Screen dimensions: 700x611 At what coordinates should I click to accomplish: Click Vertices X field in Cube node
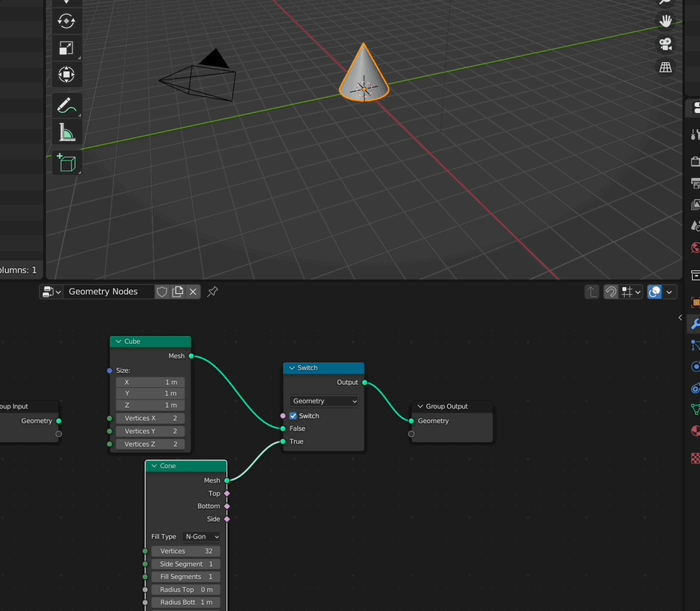pyautogui.click(x=150, y=419)
